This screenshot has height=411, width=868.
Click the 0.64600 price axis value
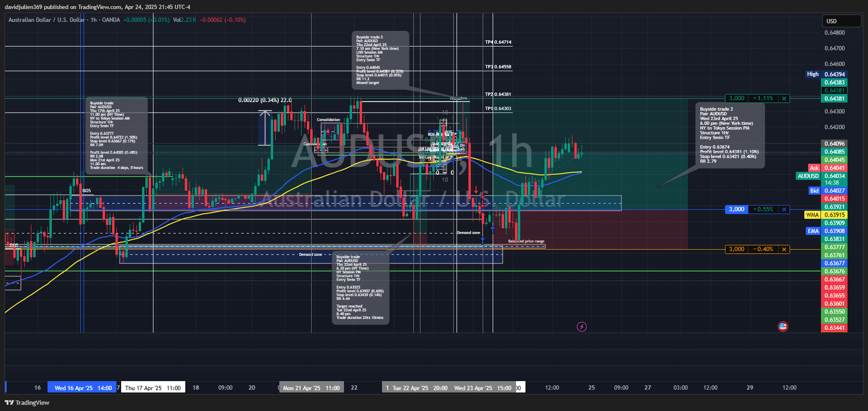(835, 64)
